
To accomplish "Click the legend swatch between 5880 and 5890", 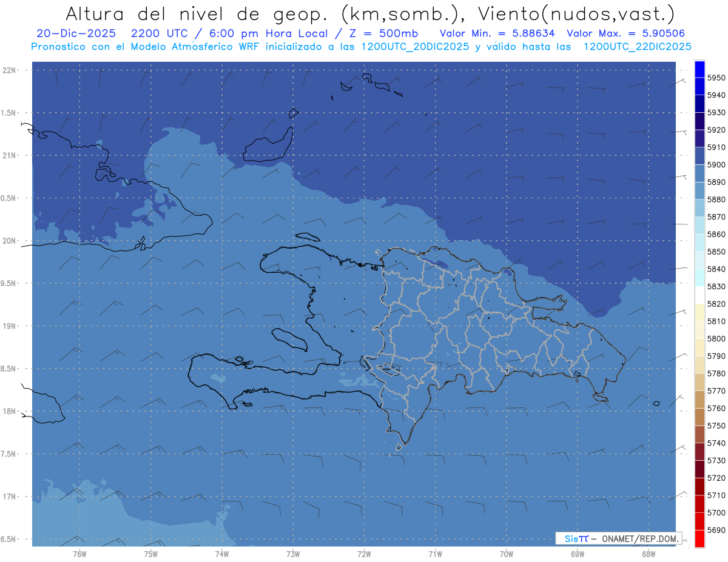I will pyautogui.click(x=699, y=191).
